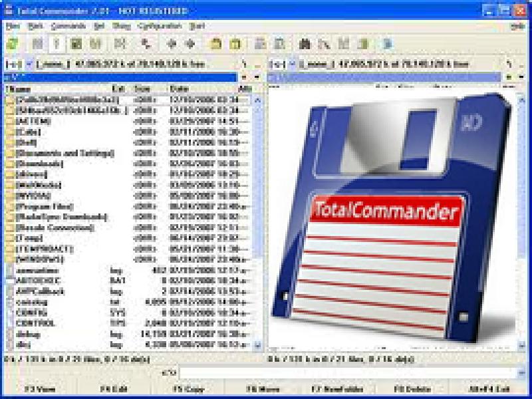Click the Alt+F4 Exit button

(x=489, y=389)
